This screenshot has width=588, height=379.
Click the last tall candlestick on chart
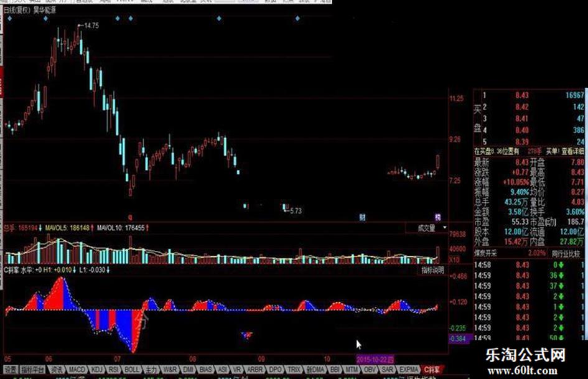[437, 162]
